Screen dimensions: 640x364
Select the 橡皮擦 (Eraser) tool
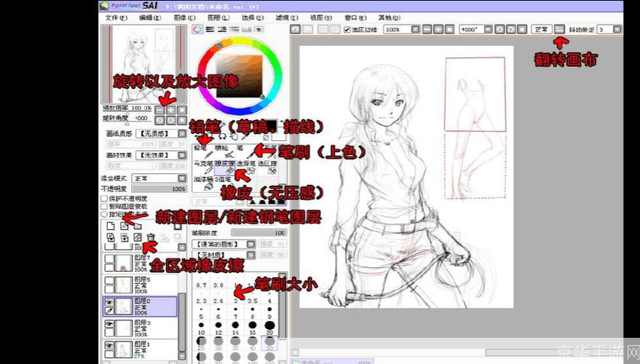[x=224, y=167]
